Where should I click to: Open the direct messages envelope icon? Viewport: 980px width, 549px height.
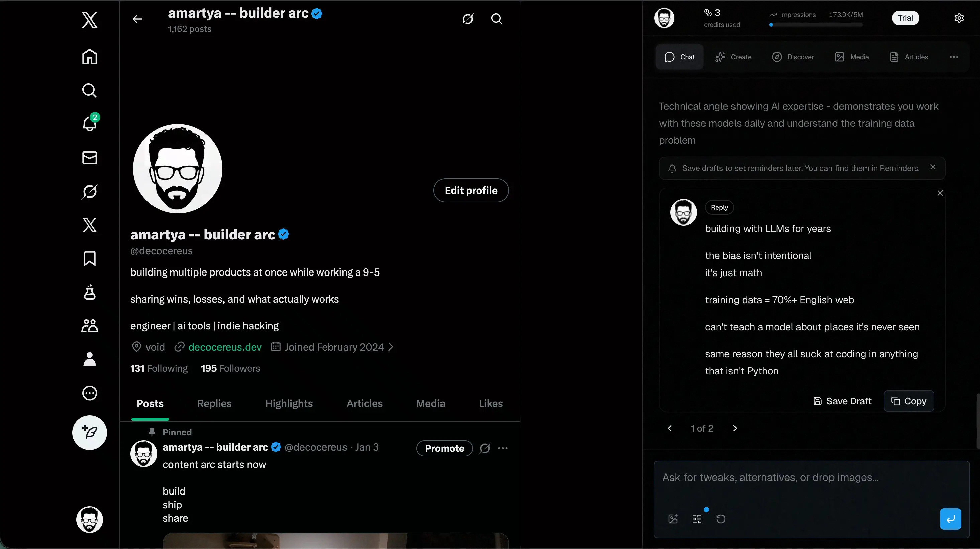[90, 158]
